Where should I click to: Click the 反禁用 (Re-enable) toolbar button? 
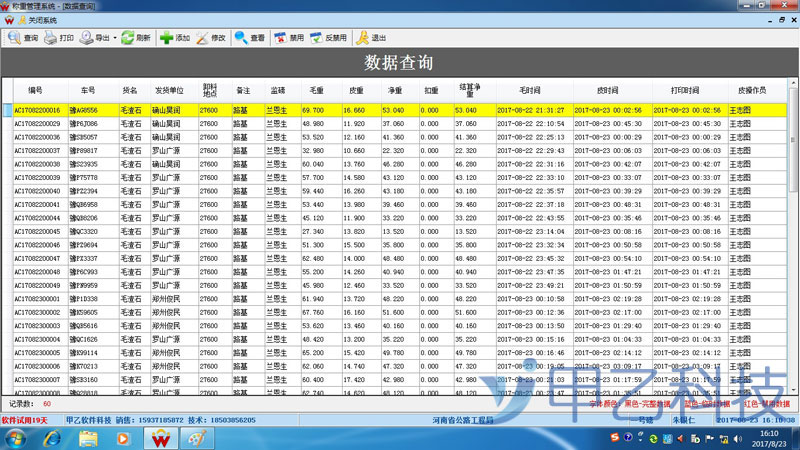tap(328, 38)
